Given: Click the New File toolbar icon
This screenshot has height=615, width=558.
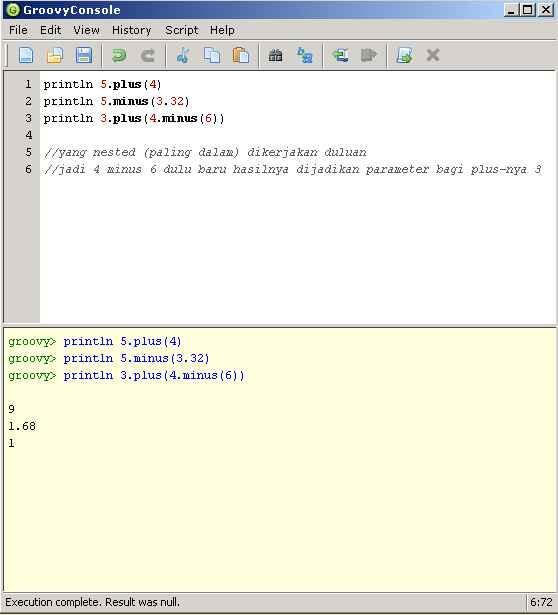Looking at the screenshot, I should tap(26, 55).
